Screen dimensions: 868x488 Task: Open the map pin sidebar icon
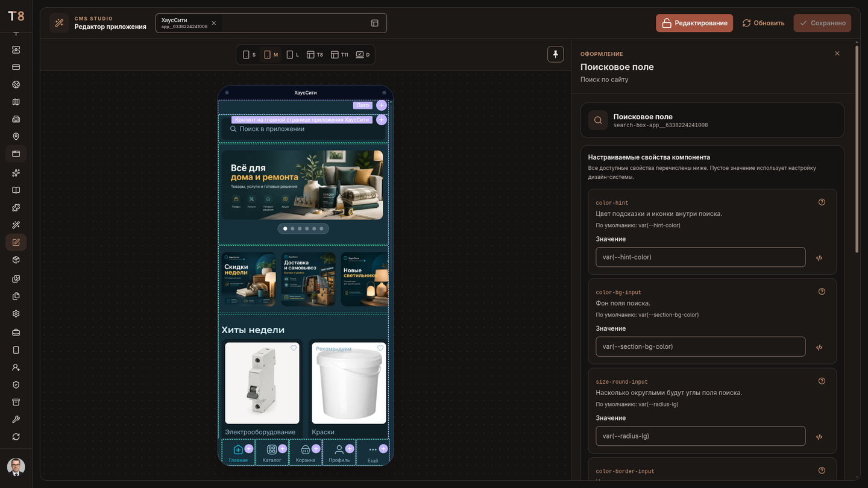16,137
